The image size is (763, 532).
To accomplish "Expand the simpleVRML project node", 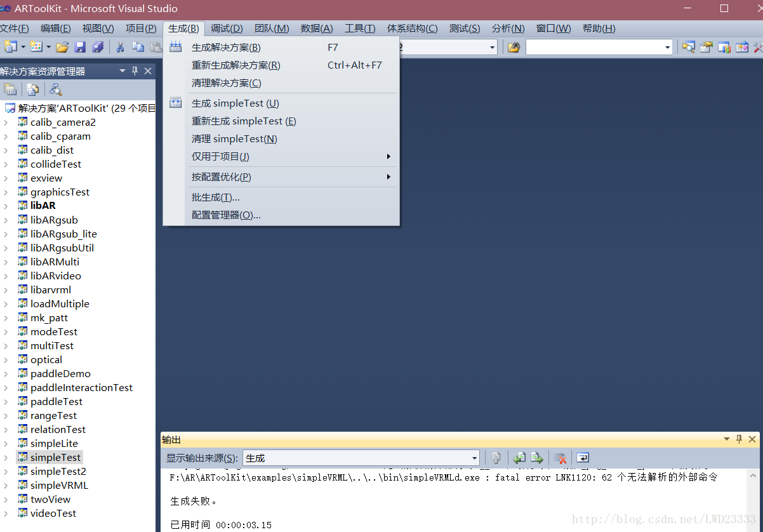I will tap(6, 485).
